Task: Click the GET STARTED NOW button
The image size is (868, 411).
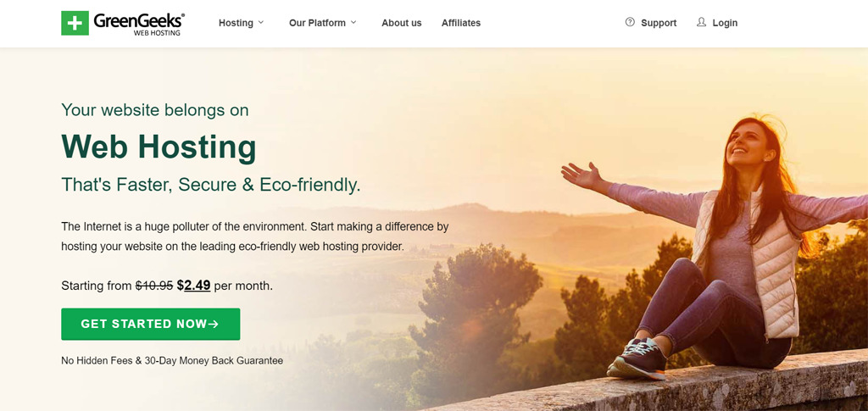Action: [x=151, y=325]
